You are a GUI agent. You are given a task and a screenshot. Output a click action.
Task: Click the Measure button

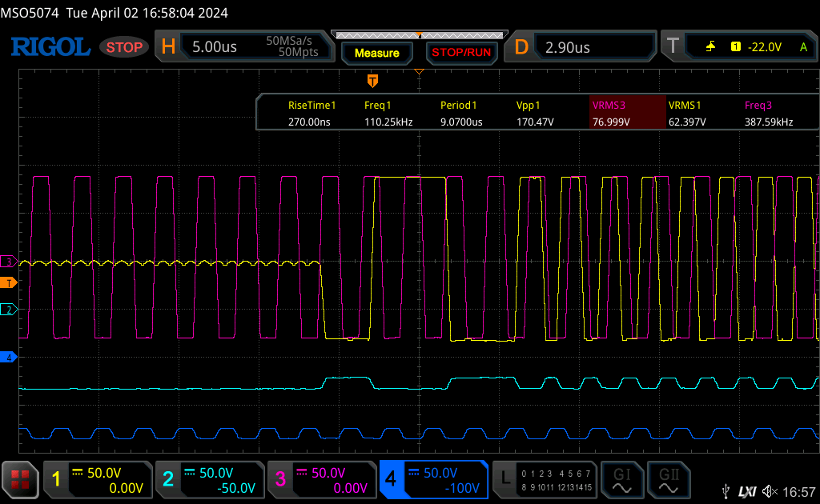pos(376,53)
